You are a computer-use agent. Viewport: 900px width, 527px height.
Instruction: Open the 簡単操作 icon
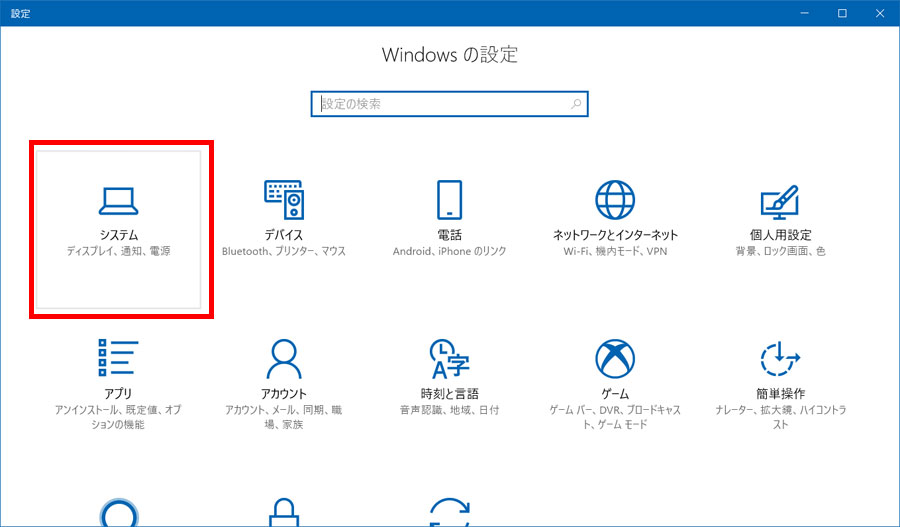pyautogui.click(x=780, y=358)
